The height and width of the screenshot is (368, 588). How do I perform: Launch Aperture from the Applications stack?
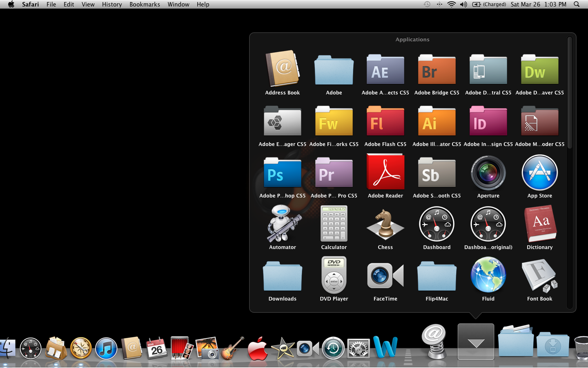488,173
